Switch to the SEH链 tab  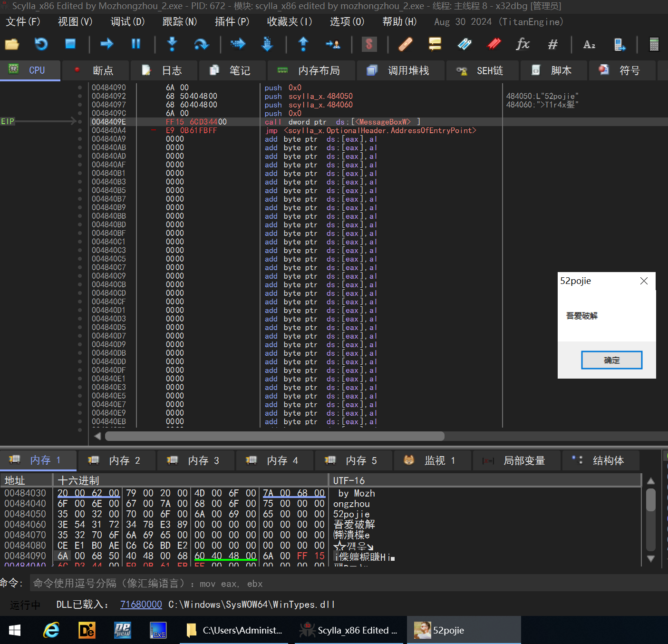click(482, 70)
